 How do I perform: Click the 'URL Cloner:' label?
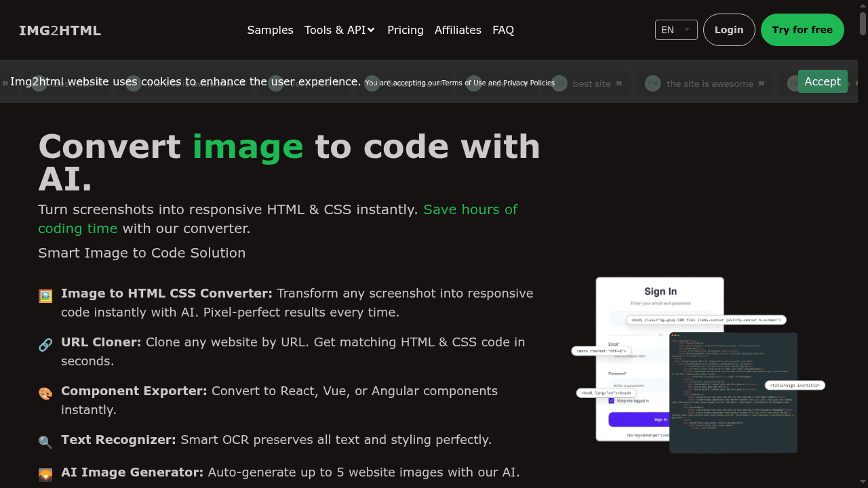click(101, 342)
